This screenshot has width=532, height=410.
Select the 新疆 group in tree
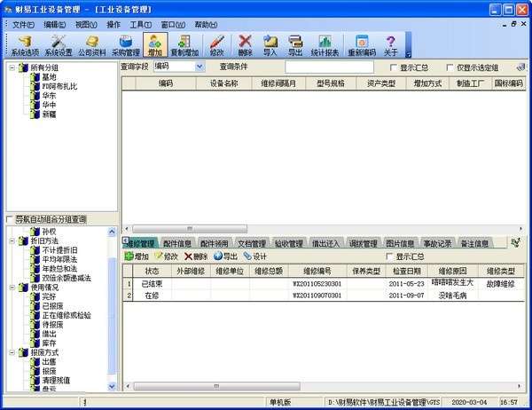pos(49,114)
